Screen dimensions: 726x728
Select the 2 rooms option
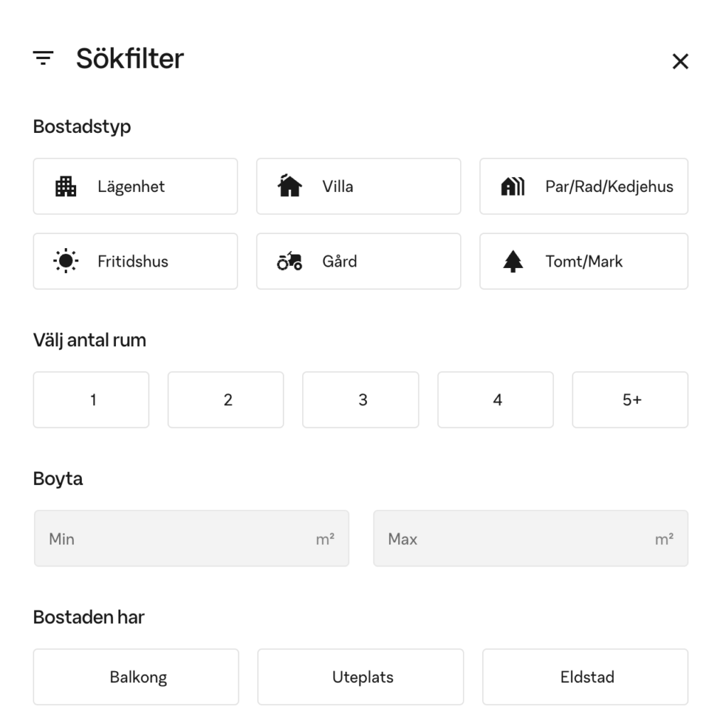225,400
